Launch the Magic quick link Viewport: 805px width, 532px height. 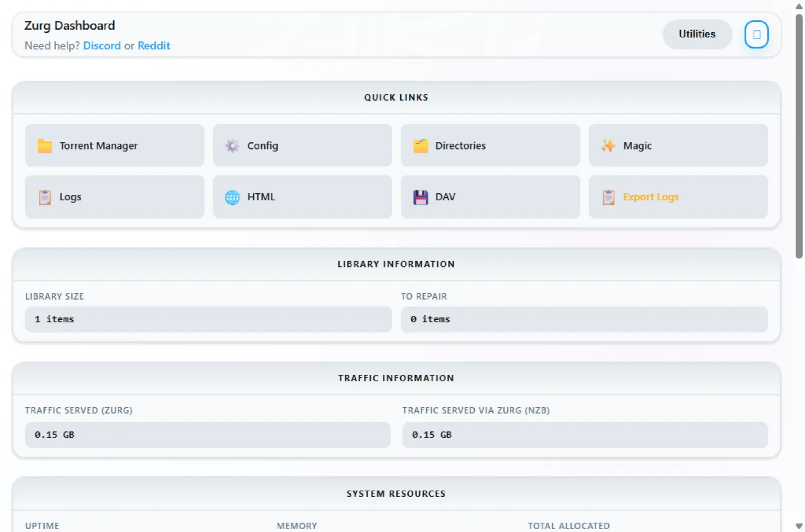click(678, 146)
